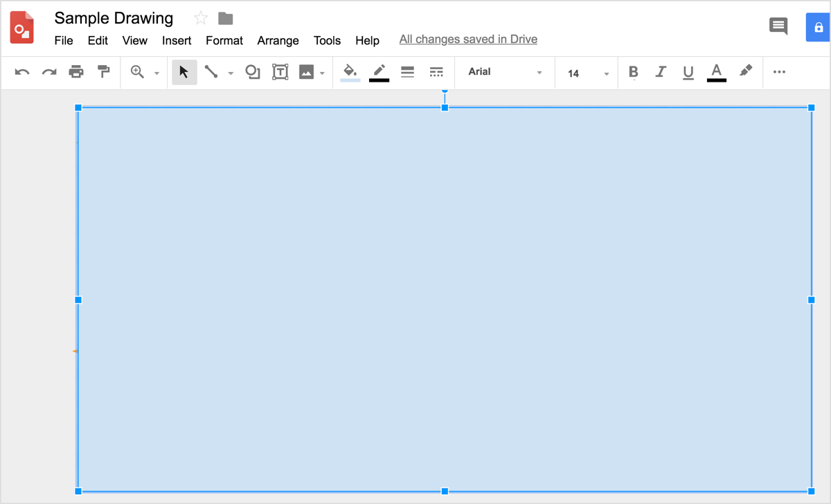Open the Tools menu

click(327, 40)
